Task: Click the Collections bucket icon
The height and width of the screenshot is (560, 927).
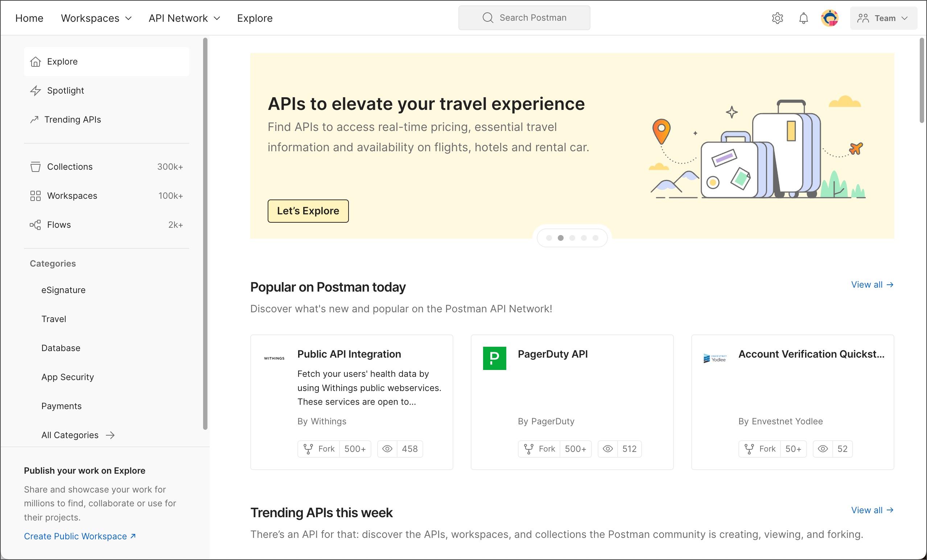Action: [x=36, y=167]
